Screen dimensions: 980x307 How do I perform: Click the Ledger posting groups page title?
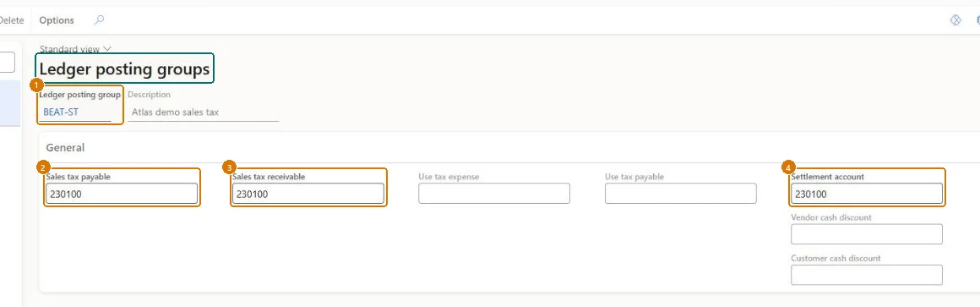tap(124, 69)
